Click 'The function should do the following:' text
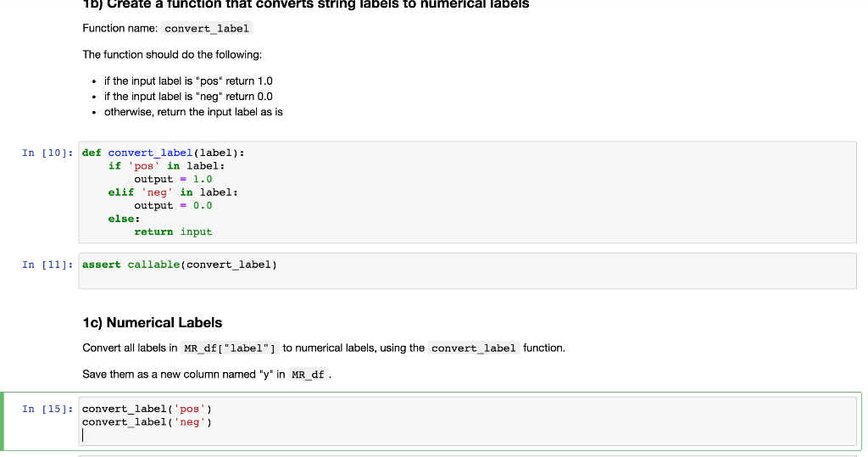 (172, 54)
